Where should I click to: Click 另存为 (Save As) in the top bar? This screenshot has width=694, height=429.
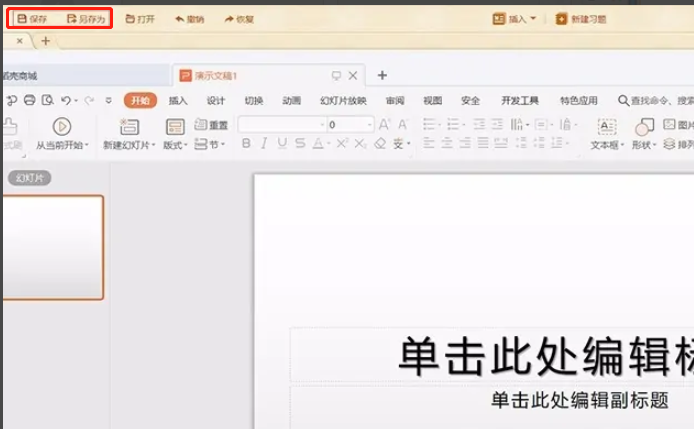click(x=85, y=19)
